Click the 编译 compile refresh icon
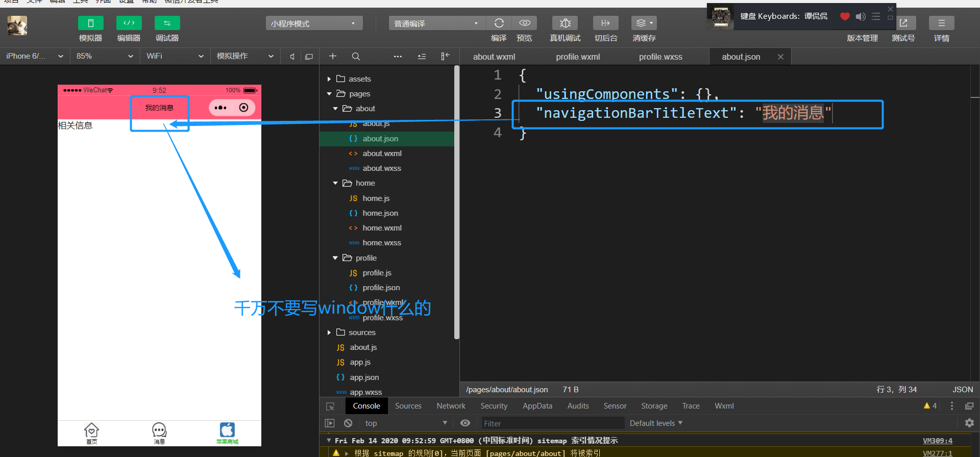 [x=499, y=23]
